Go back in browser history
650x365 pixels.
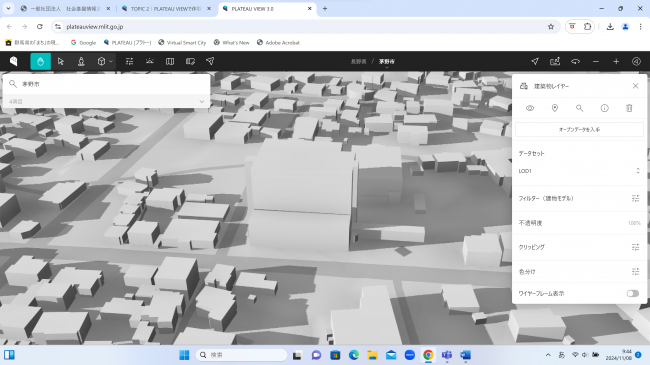pyautogui.click(x=10, y=27)
